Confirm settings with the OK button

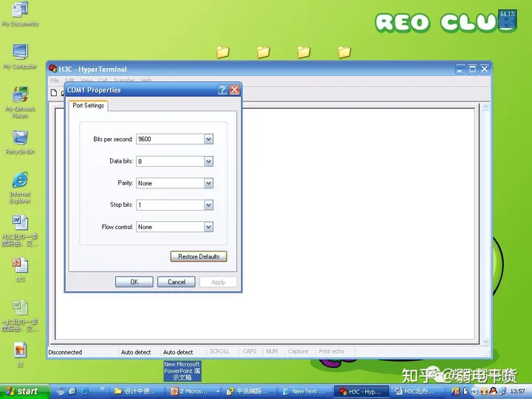click(x=134, y=282)
